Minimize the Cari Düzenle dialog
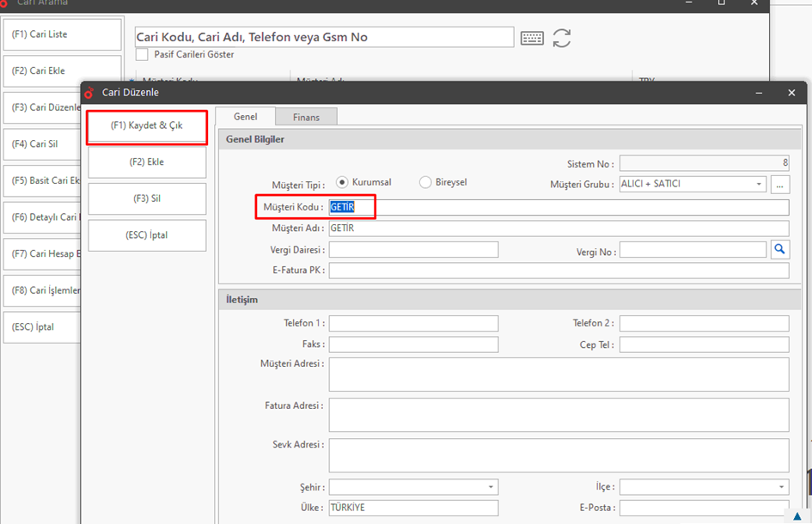Viewport: 812px width, 524px height. pos(759,93)
